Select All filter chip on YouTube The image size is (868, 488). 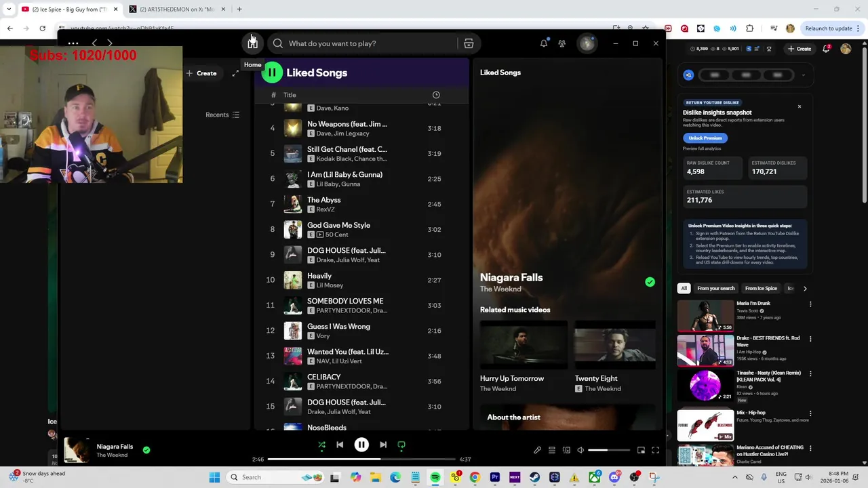click(684, 288)
